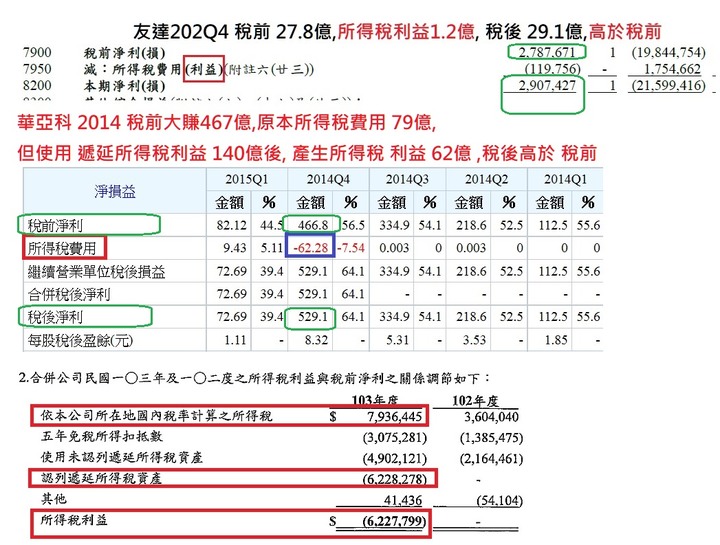This screenshot has height=545, width=720.
Task: Select the 五年免稅所得扣抵數 label
Action: 101,436
